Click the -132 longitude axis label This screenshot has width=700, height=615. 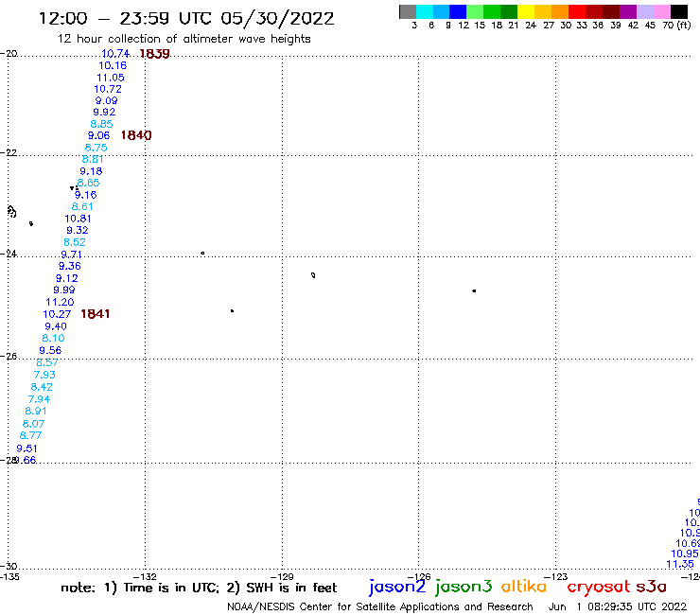pyautogui.click(x=146, y=576)
